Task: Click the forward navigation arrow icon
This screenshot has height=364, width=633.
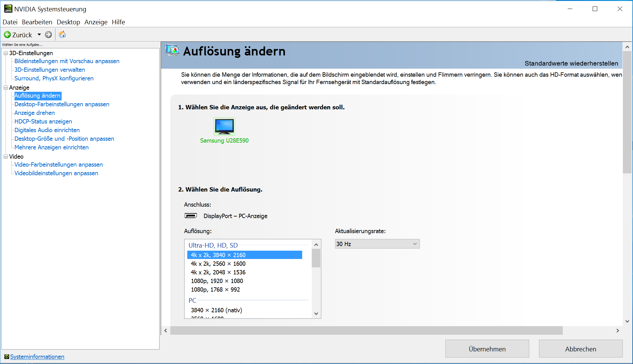Action: (48, 34)
